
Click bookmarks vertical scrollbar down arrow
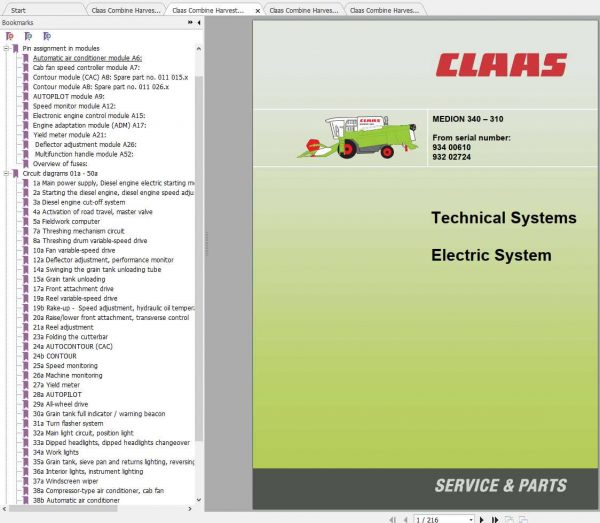pyautogui.click(x=199, y=500)
